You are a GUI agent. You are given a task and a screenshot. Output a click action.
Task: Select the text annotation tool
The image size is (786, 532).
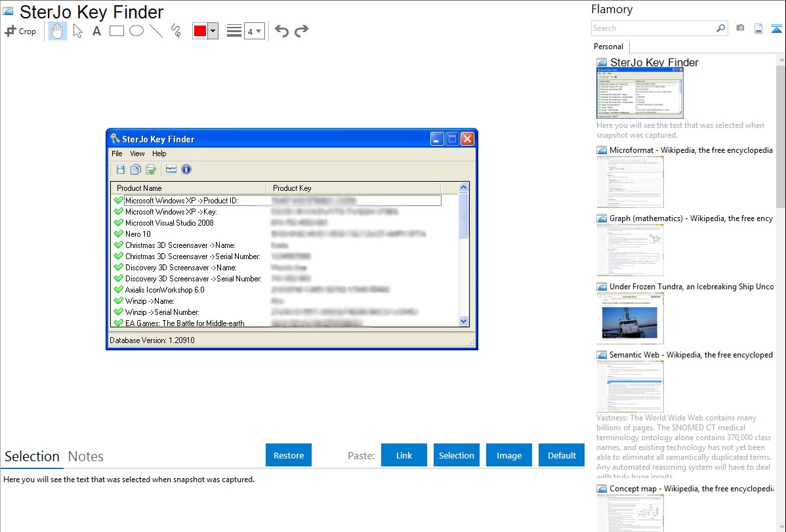[96, 31]
